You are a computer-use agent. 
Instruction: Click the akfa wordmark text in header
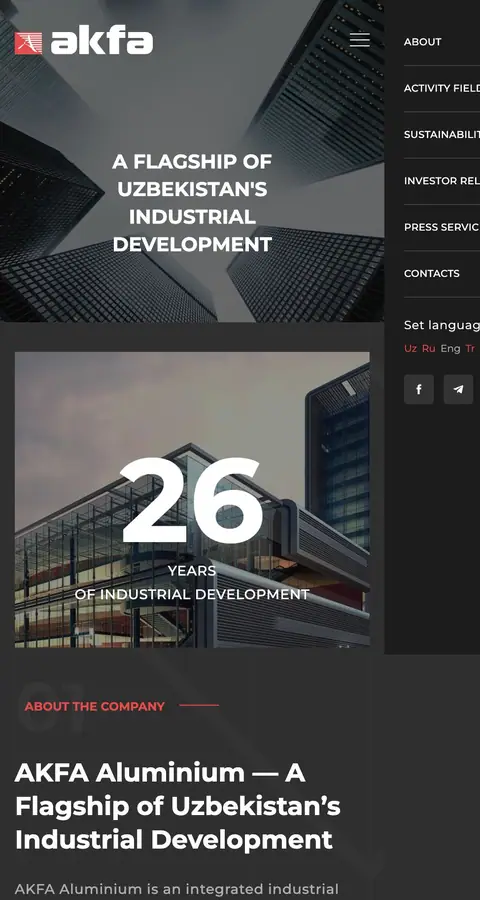pyautogui.click(x=102, y=43)
